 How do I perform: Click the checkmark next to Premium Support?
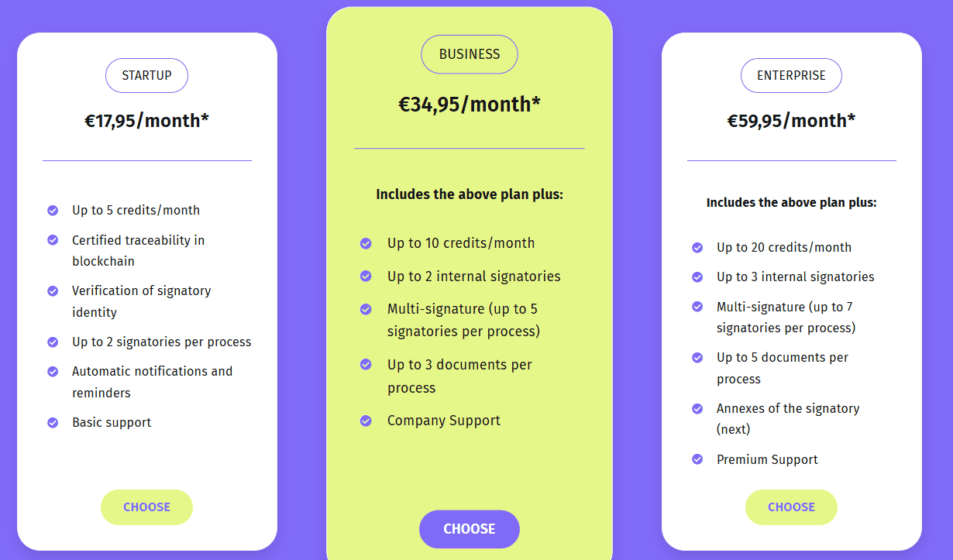696,459
